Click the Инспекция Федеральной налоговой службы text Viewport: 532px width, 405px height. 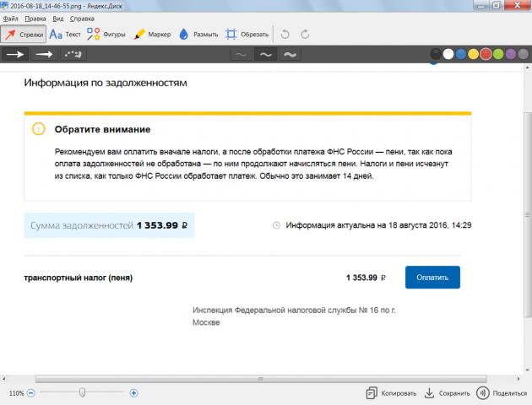294,316
